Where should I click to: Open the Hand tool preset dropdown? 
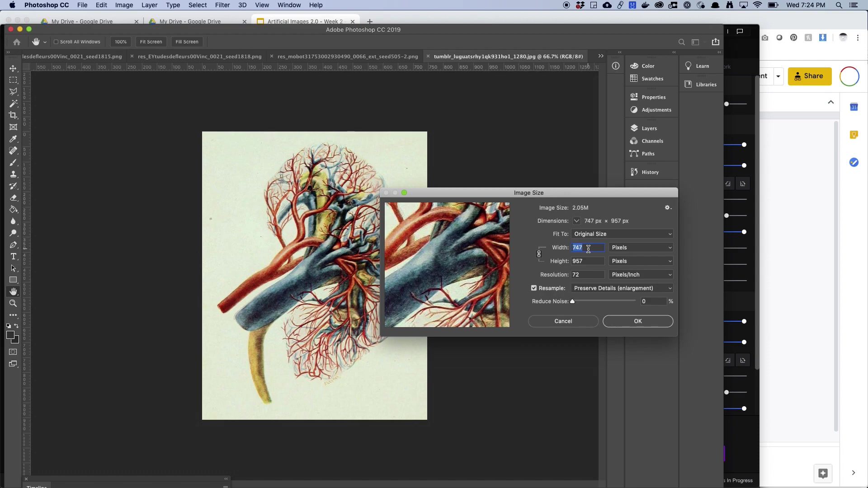[x=45, y=42]
